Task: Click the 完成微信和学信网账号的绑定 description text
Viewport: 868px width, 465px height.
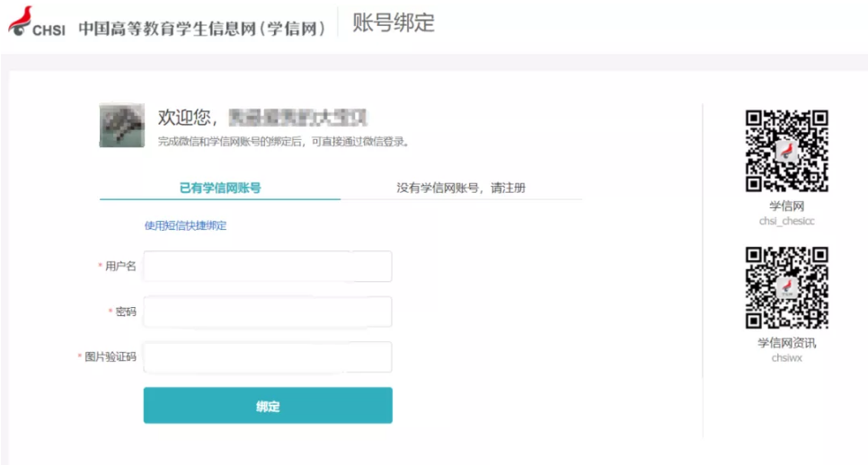Action: (284, 141)
